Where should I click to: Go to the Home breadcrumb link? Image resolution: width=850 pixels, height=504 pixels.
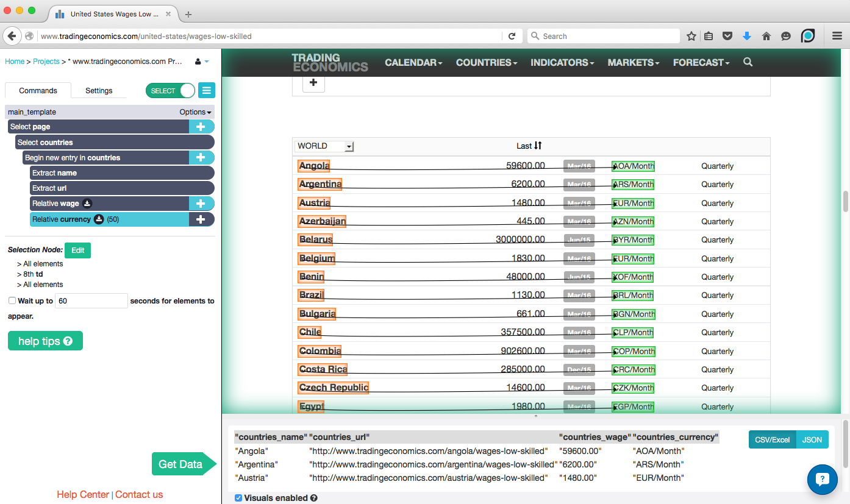15,62
